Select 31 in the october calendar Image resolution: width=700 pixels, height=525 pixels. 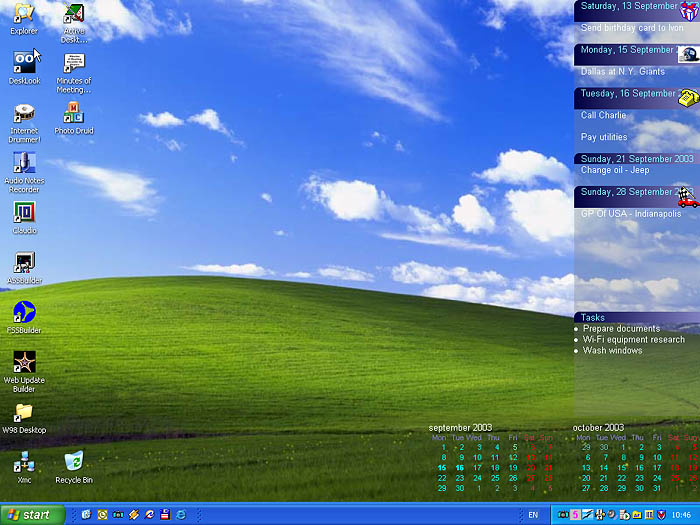(657, 488)
